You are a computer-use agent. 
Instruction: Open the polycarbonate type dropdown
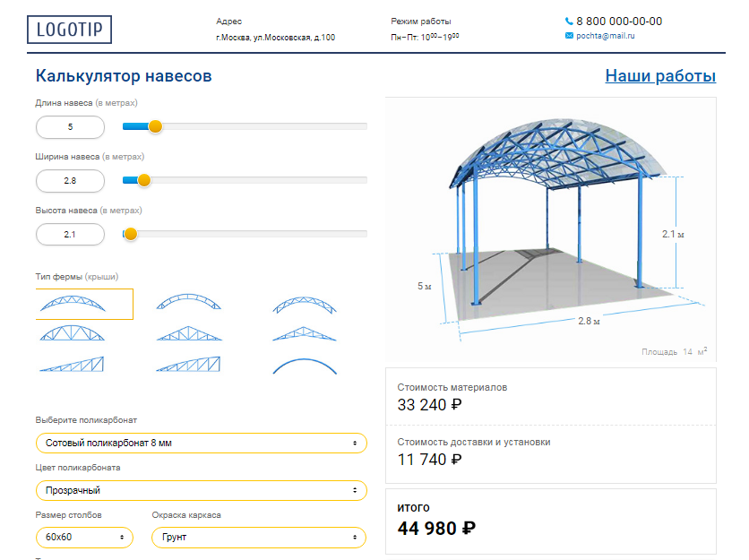coord(201,443)
